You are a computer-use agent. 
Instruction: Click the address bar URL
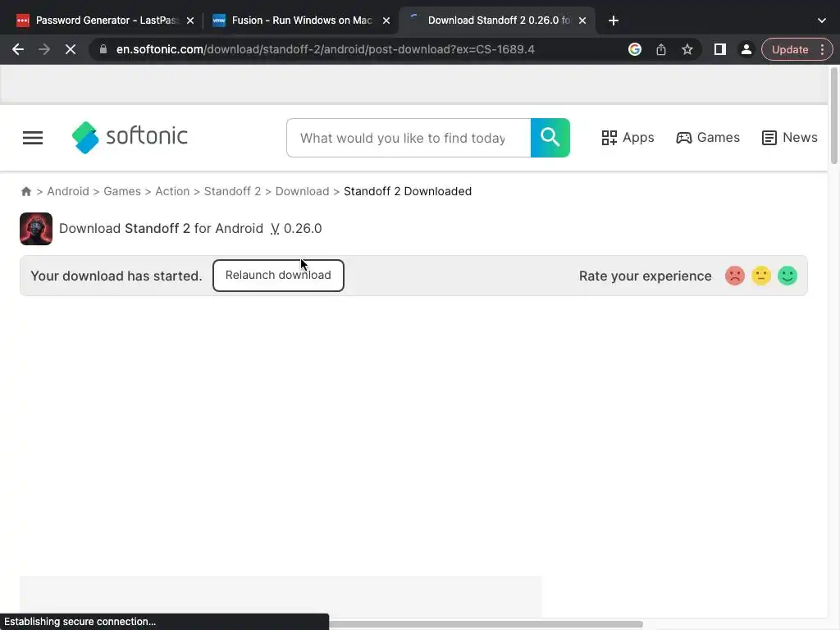pyautogui.click(x=325, y=49)
